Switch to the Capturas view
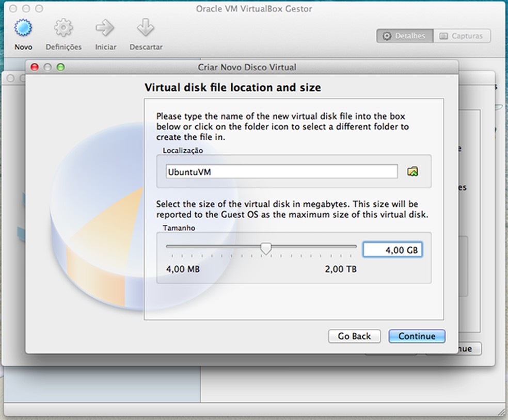Viewport: 508px width, 420px height. tap(462, 36)
